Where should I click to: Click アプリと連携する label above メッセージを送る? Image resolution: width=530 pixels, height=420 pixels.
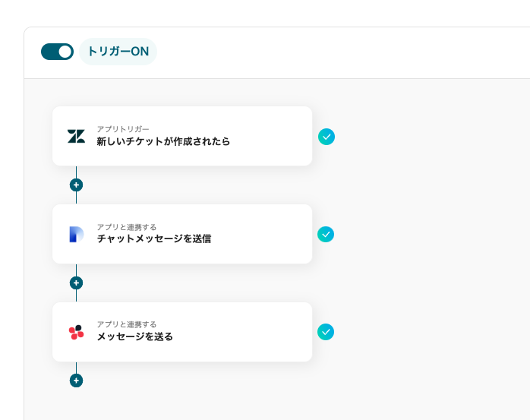pos(127,324)
